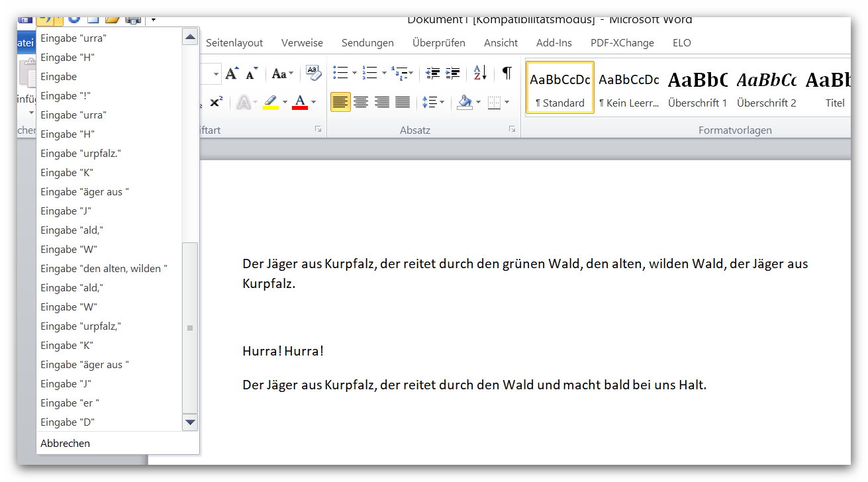Click the undo list scrollbar thumb
The height and width of the screenshot is (482, 868).
click(x=190, y=327)
